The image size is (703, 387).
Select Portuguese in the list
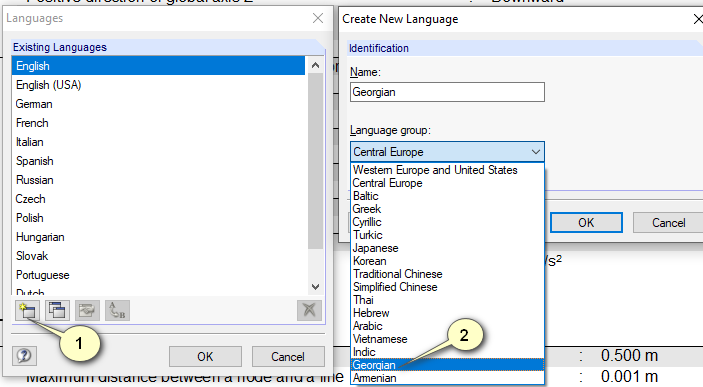click(x=158, y=275)
